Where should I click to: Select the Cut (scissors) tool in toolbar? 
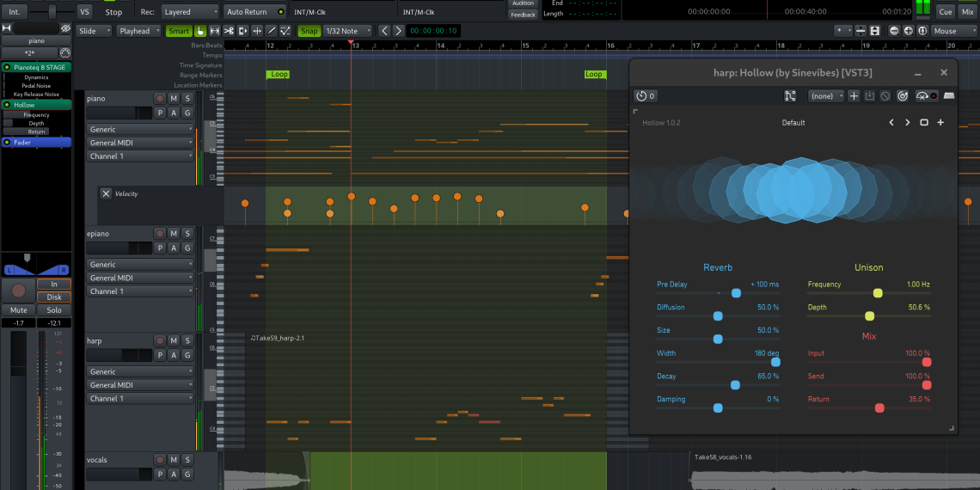point(229,31)
